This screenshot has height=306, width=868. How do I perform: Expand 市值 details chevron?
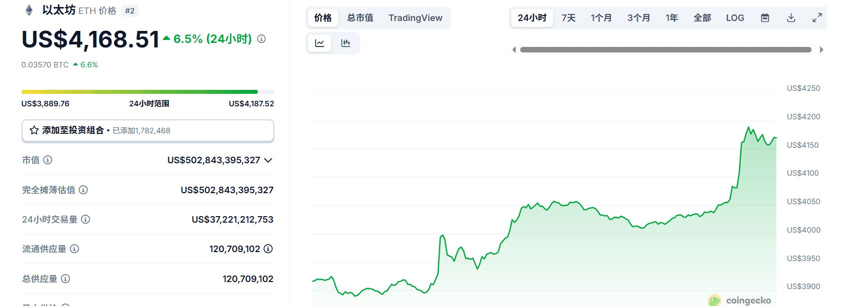268,160
